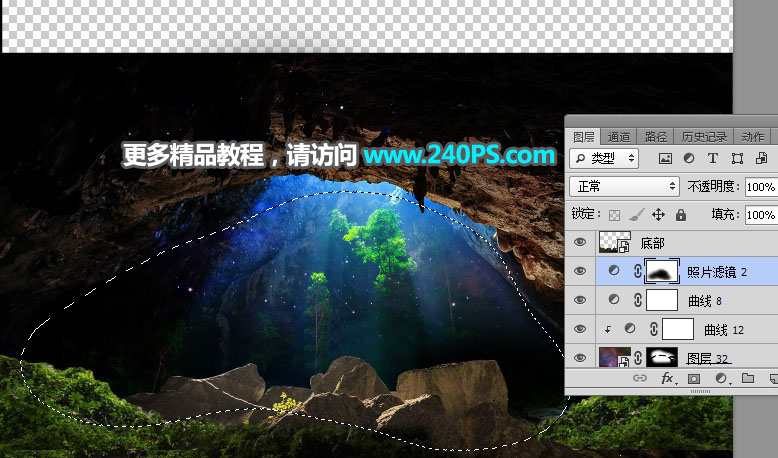Create new fill or adjustment layer
This screenshot has width=778, height=458.
(x=721, y=379)
